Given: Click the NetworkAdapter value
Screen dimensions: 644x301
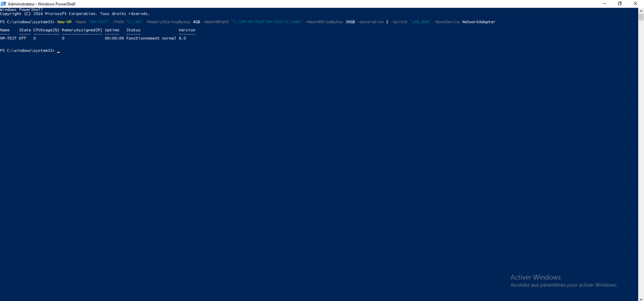Looking at the screenshot, I should click(x=479, y=22).
